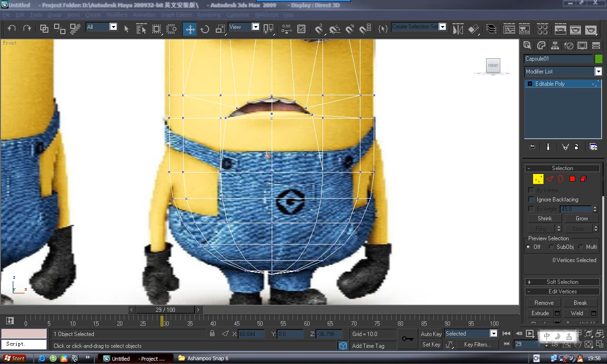Open the Render Setup teapot icon
The image size is (607, 364).
(560, 29)
